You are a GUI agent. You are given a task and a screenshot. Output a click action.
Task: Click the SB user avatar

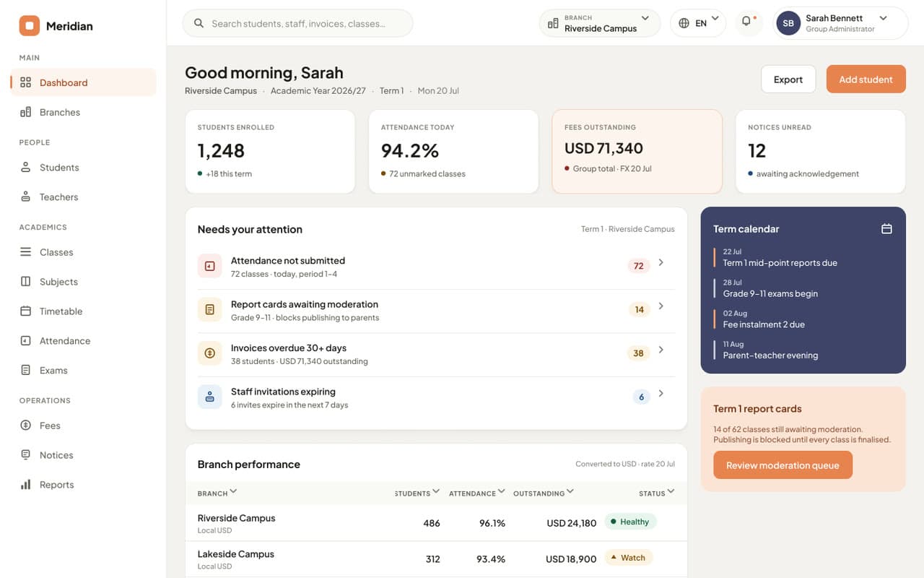(x=788, y=23)
